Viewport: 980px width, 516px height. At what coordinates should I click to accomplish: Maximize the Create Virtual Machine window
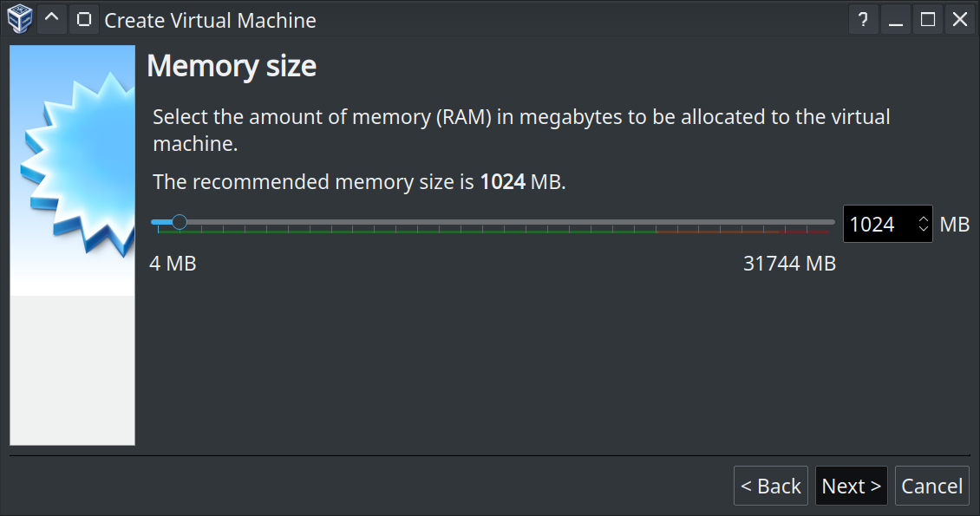point(928,19)
